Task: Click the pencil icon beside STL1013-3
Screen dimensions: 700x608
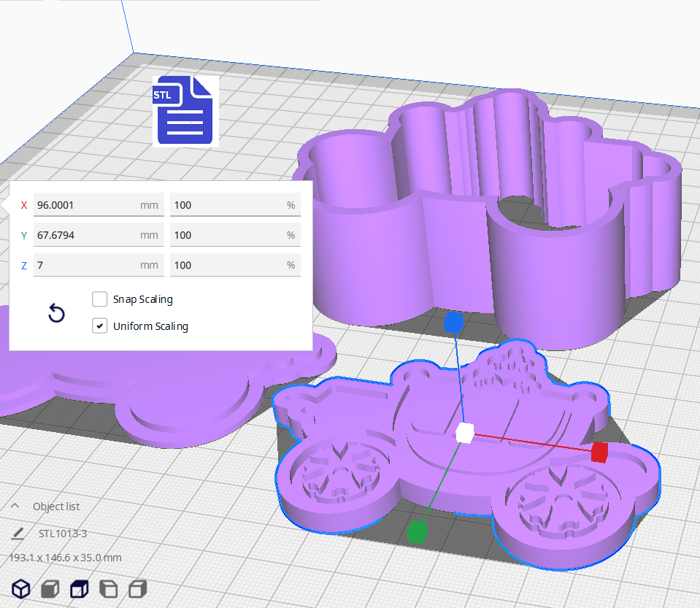Action: click(x=18, y=534)
